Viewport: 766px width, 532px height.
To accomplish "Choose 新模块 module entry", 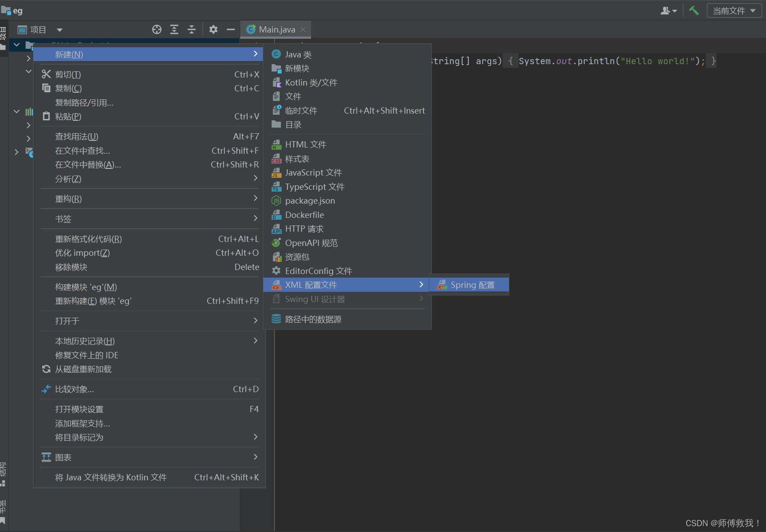I will (x=348, y=69).
